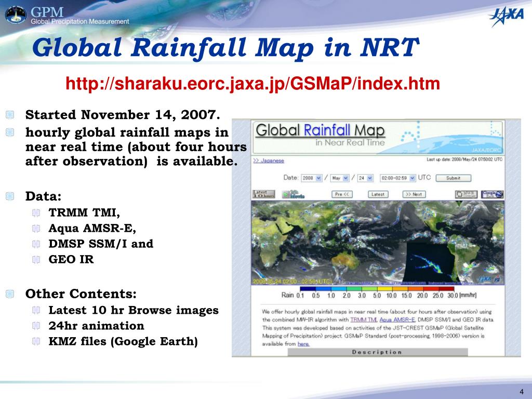Follow the Aqua AMSR-E hyperlink
Screen dimensions: 532x399
pyautogui.click(x=397, y=320)
